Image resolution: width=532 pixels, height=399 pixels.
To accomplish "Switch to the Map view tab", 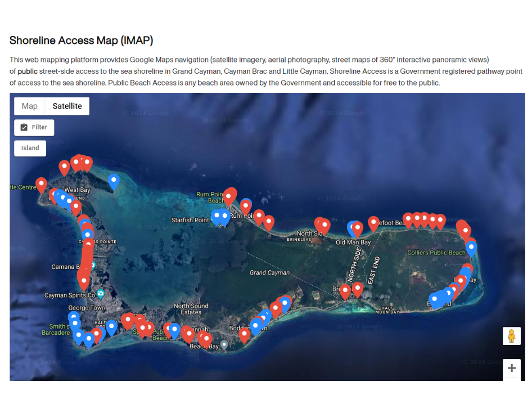I will click(x=29, y=106).
